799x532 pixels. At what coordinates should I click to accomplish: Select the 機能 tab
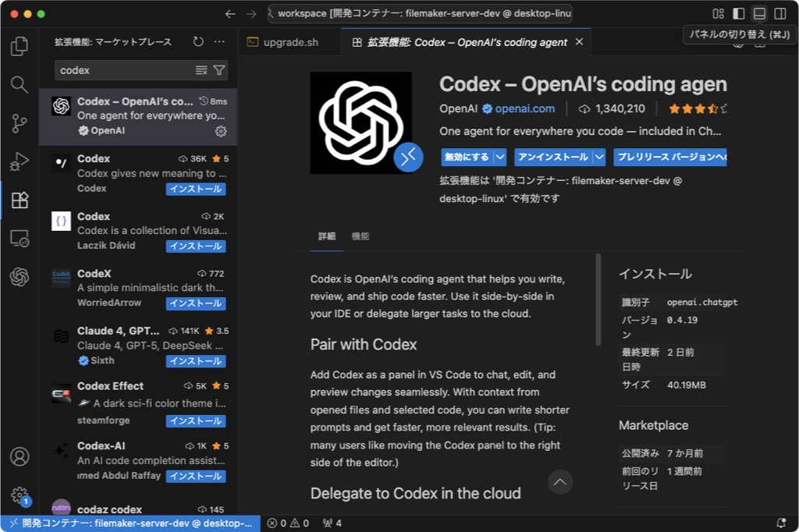click(360, 236)
